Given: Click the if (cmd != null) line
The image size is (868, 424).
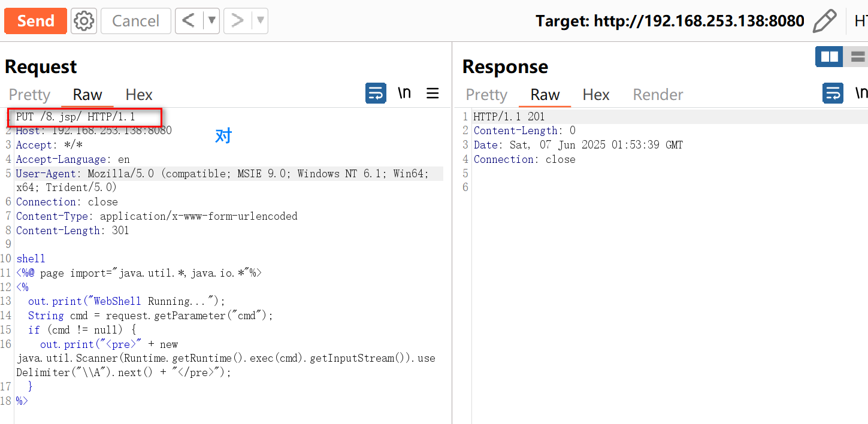Looking at the screenshot, I should pyautogui.click(x=82, y=330).
